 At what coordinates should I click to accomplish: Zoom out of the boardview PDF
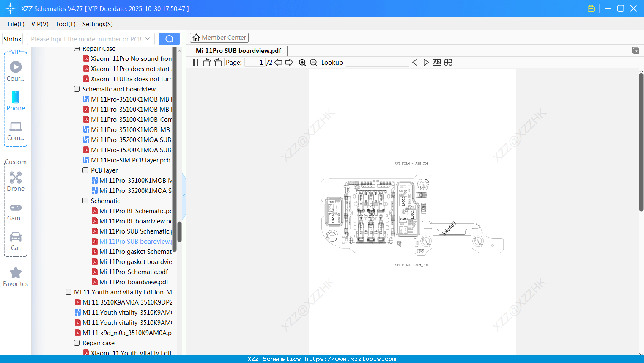[x=313, y=62]
